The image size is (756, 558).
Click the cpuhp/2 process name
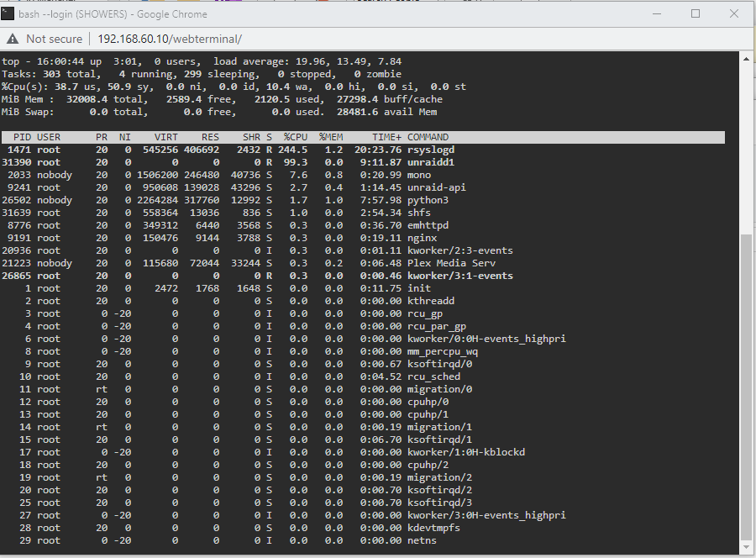click(428, 465)
